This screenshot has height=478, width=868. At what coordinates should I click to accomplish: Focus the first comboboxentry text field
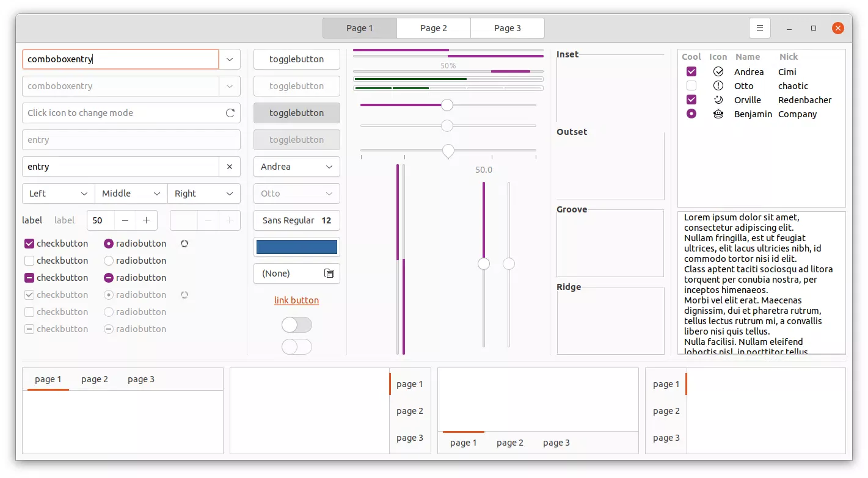click(121, 59)
